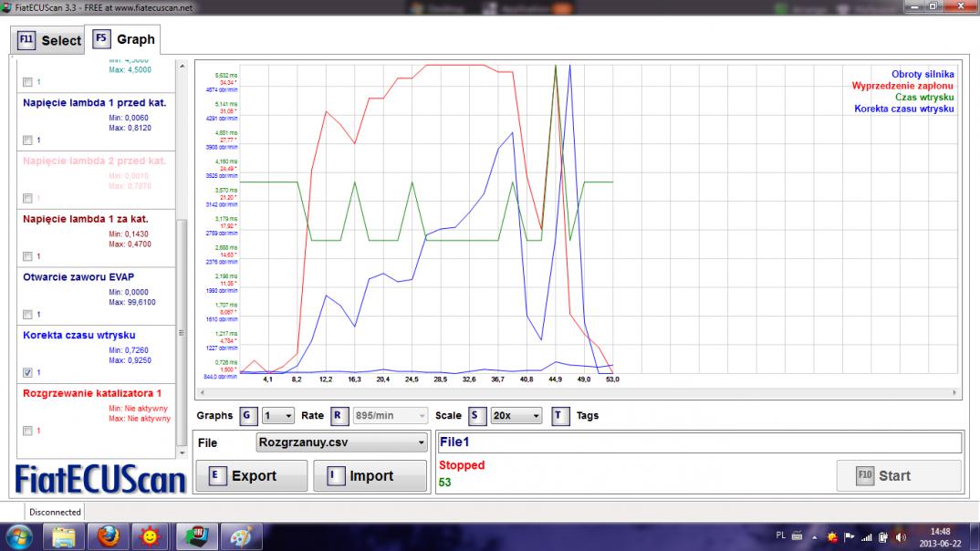Open the Graphs count dropdown
This screenshot has width=980, height=551.
(x=277, y=416)
